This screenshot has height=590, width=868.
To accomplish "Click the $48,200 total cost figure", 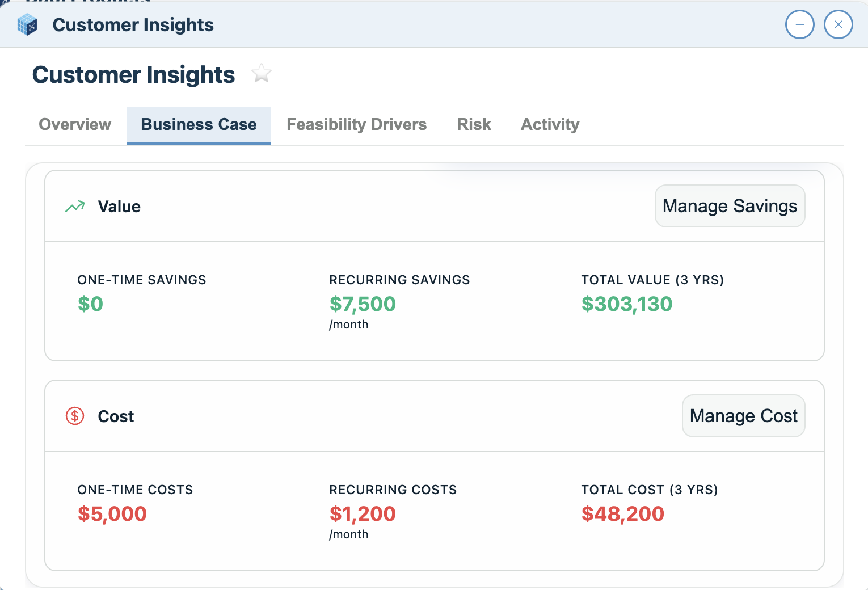I will tap(622, 514).
